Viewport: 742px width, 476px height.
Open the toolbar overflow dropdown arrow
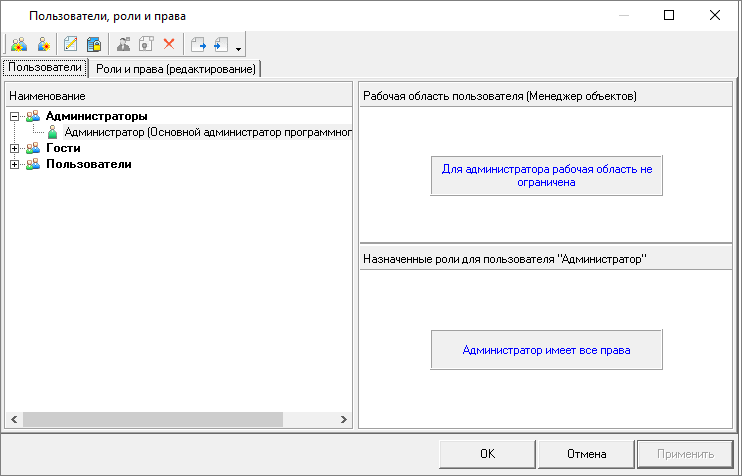click(x=238, y=47)
